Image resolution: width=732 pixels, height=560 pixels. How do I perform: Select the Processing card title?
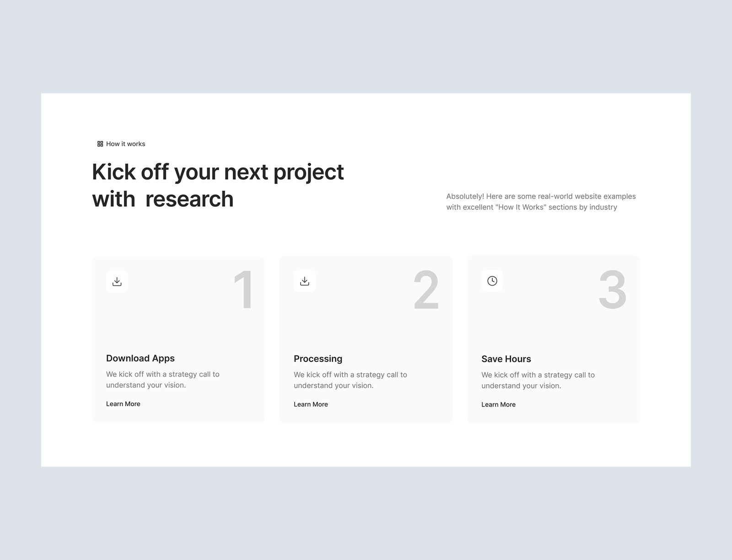click(318, 359)
